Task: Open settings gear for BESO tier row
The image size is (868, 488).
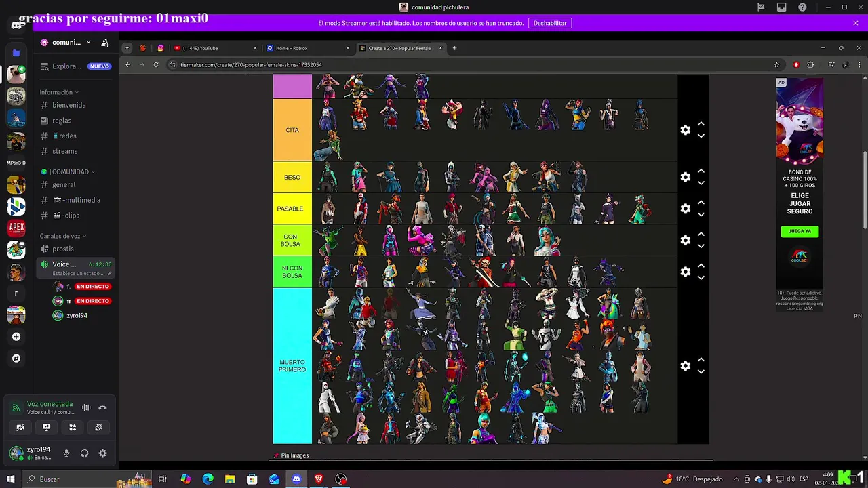Action: pos(686,177)
